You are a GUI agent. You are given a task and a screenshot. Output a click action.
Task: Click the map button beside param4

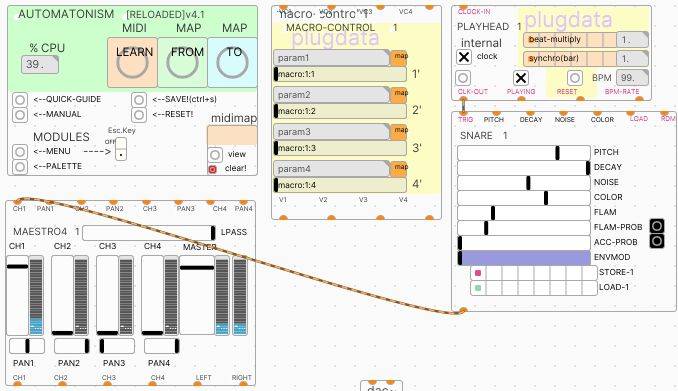399,167
